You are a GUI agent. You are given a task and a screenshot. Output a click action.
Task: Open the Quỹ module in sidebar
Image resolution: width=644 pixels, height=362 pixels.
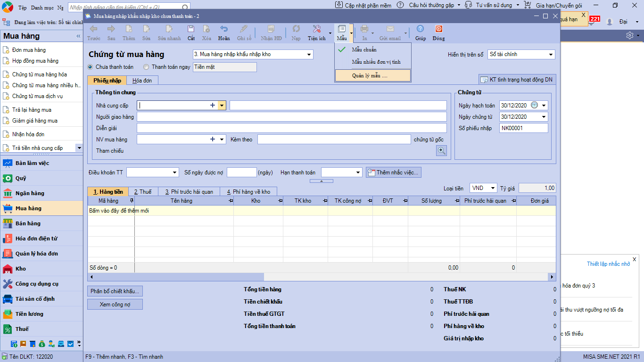[41, 178]
